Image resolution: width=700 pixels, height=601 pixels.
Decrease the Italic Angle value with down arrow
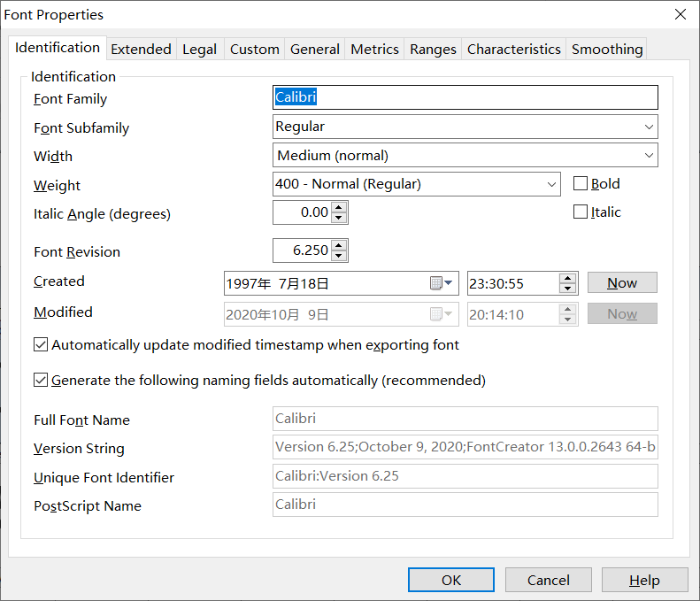(x=339, y=218)
